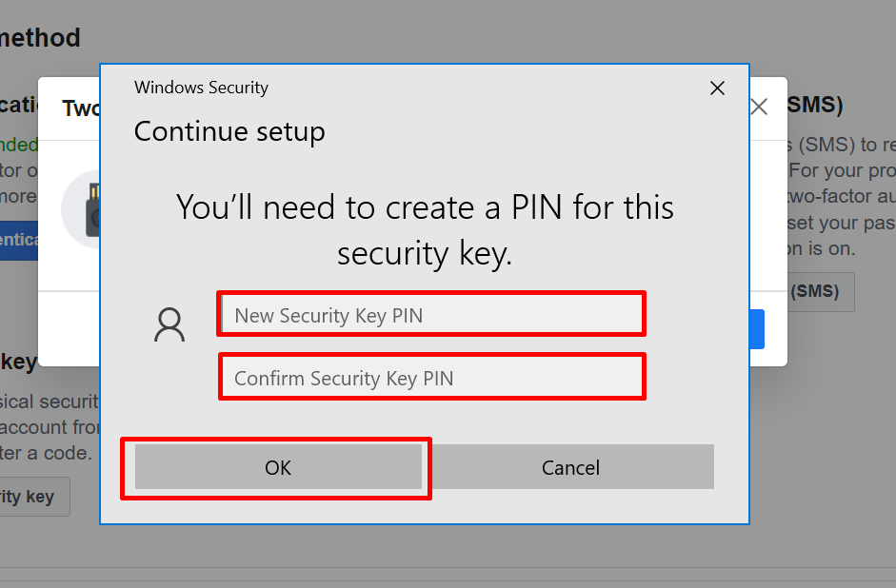Click the 'SMS)' section heading on right
The width and height of the screenshot is (896, 588).
815,105
